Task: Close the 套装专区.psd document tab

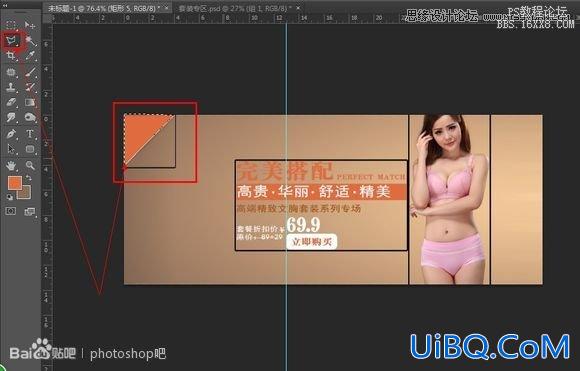Action: [298, 7]
